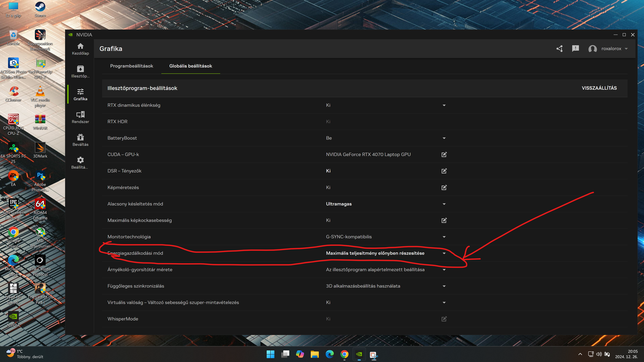Show hidden system tray icons chevron
The width and height of the screenshot is (644, 362).
coord(580,354)
